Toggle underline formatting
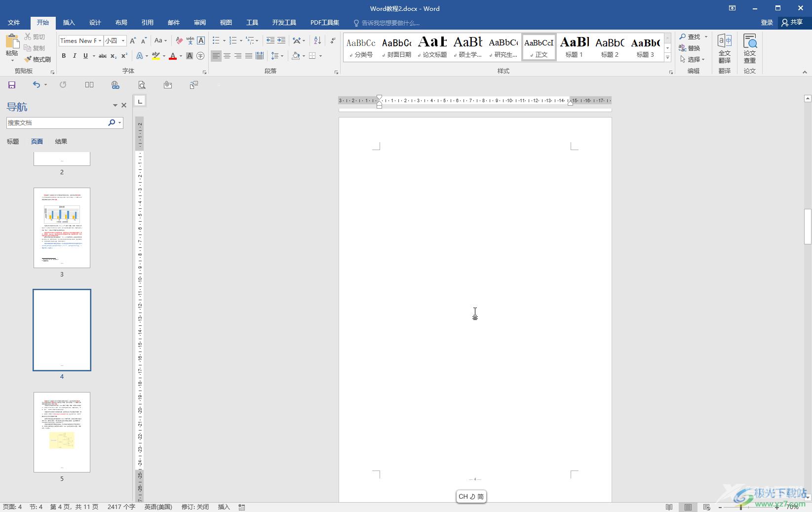The image size is (812, 512). click(85, 56)
